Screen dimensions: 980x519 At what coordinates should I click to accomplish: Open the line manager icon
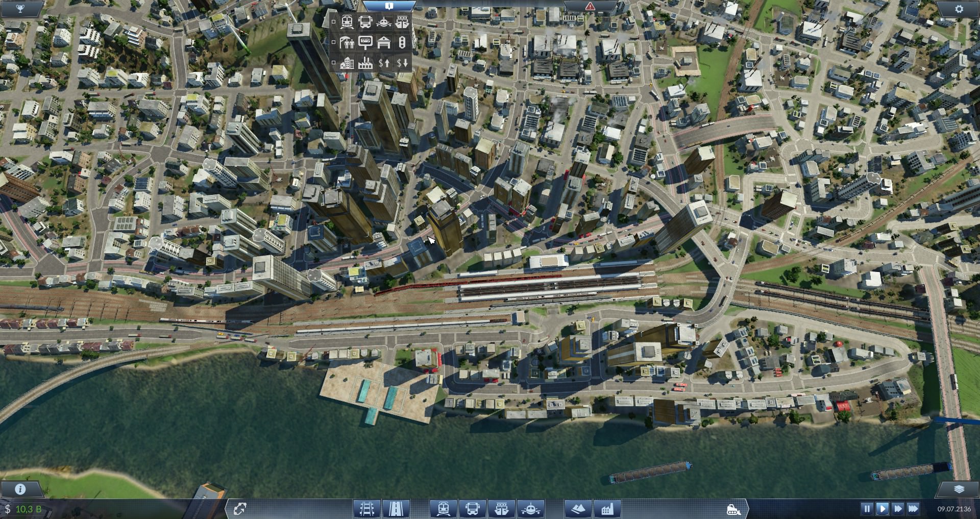(240, 509)
